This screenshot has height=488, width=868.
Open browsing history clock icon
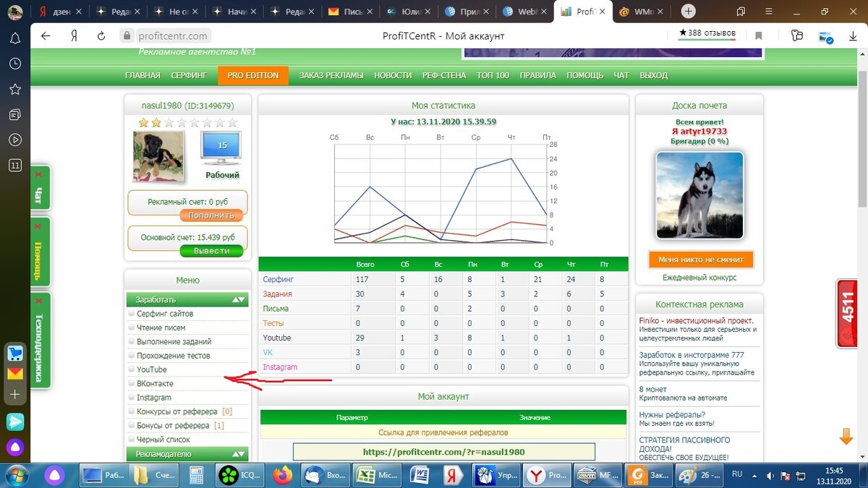coord(14,64)
